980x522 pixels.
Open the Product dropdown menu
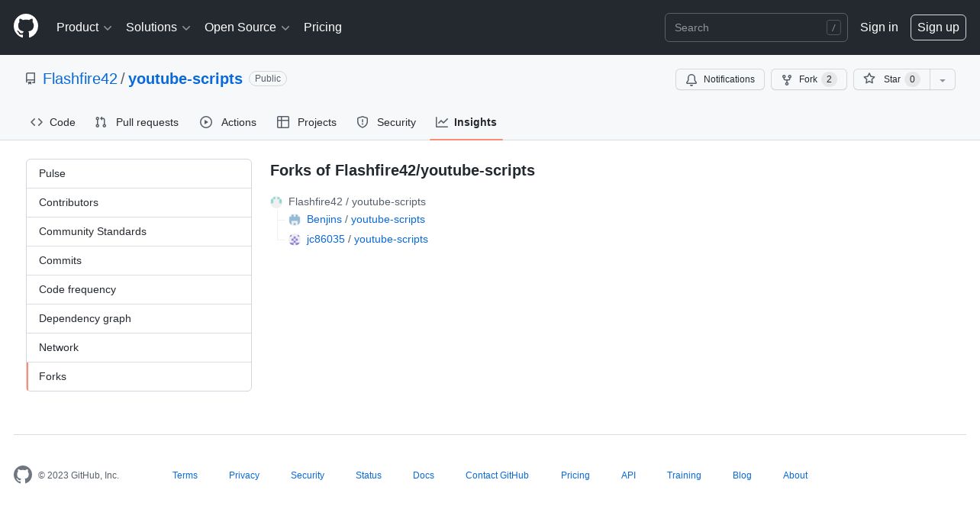point(84,27)
